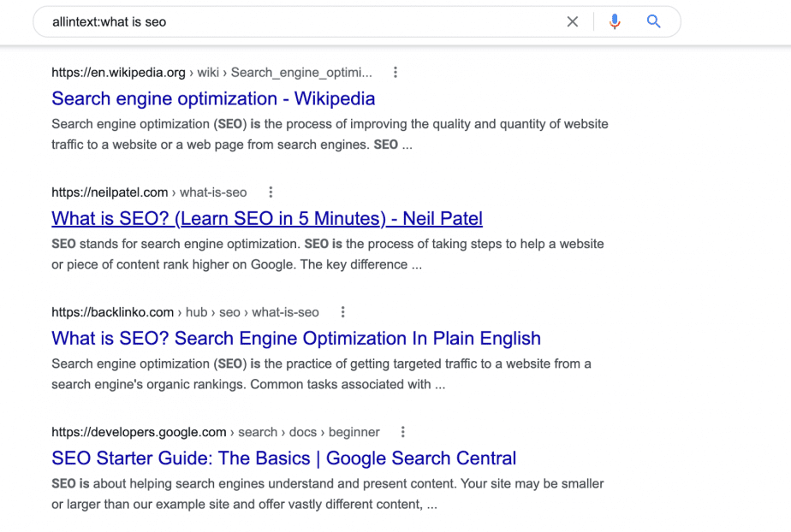Click the snippet mentioning 'practice of getting targeted traffic'
791x532 pixels.
point(321,375)
